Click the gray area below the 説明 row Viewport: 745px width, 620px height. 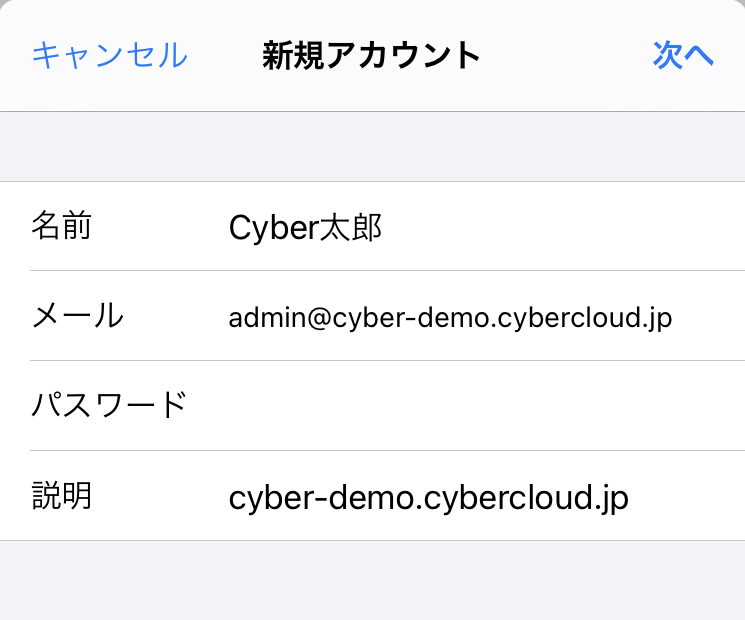pyautogui.click(x=372, y=581)
